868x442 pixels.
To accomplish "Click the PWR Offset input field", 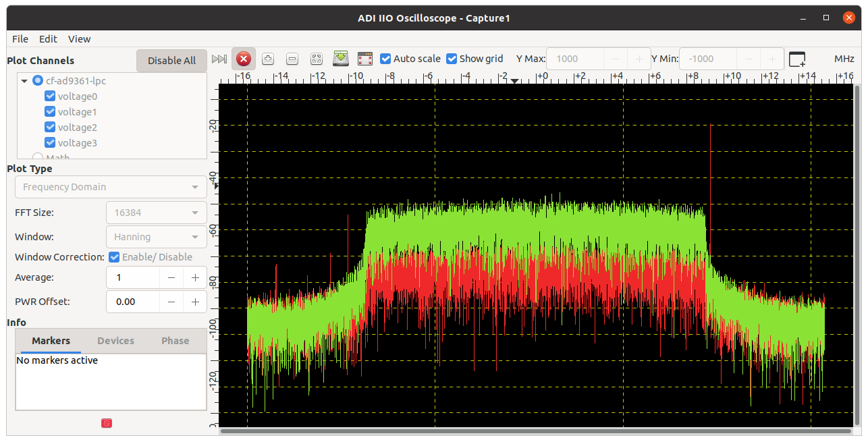I will (x=133, y=302).
